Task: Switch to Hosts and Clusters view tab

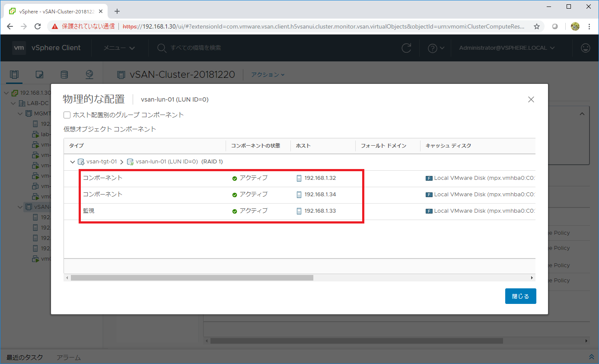Action: [14, 75]
